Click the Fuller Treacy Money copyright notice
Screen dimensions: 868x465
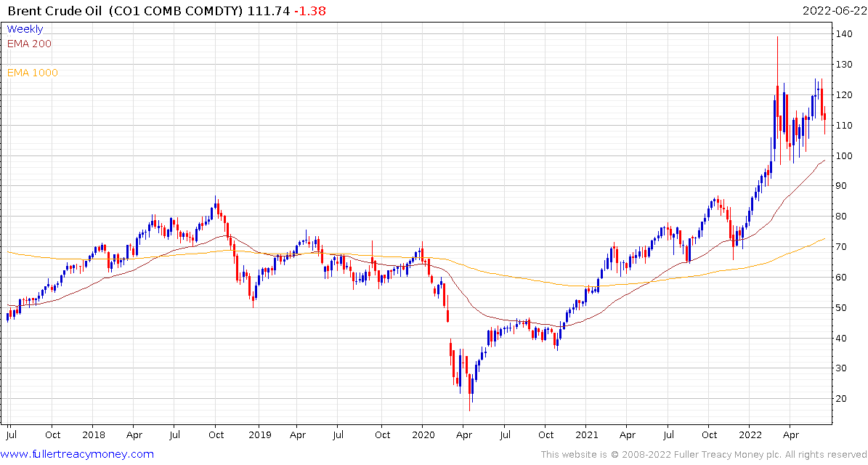[x=704, y=455]
